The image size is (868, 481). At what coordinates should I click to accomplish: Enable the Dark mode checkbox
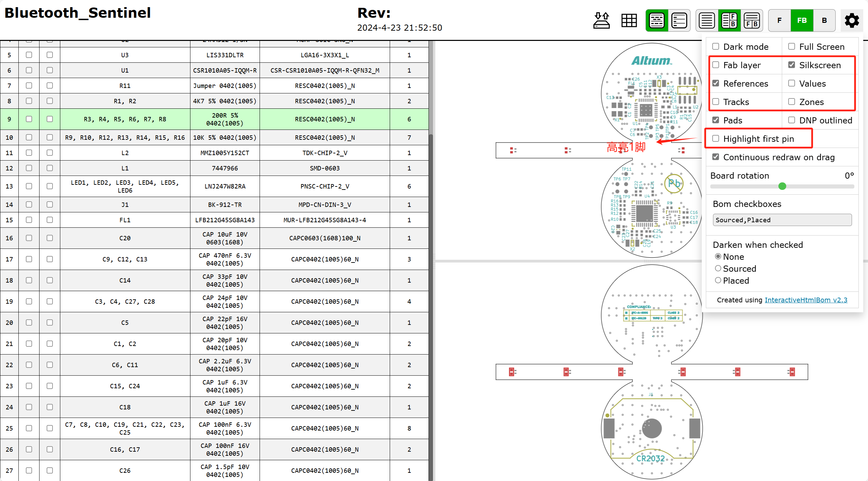click(x=716, y=46)
